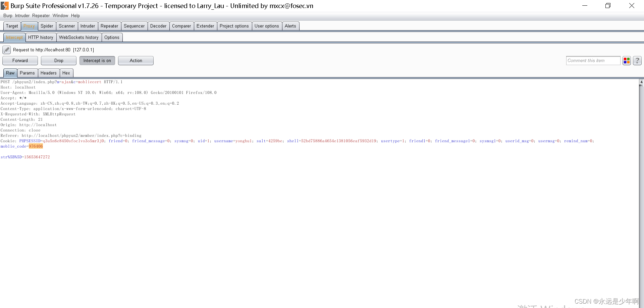Click the Content-Length: 21 header
Screen dimensions: 644x308
click(21, 119)
